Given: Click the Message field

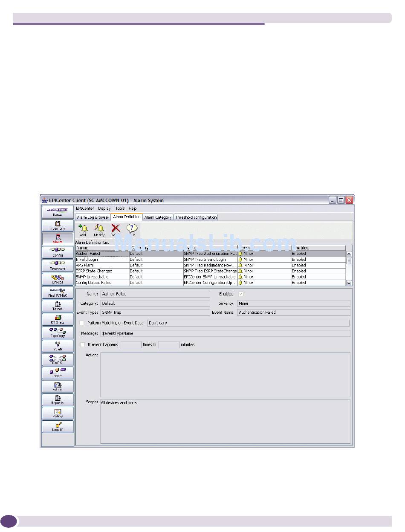Looking at the screenshot, I should pos(225,333).
